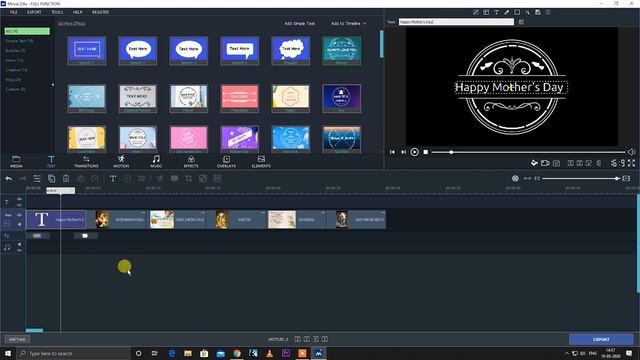Click the copy clip icon
Image resolution: width=640 pixels, height=360 pixels.
click(51, 178)
